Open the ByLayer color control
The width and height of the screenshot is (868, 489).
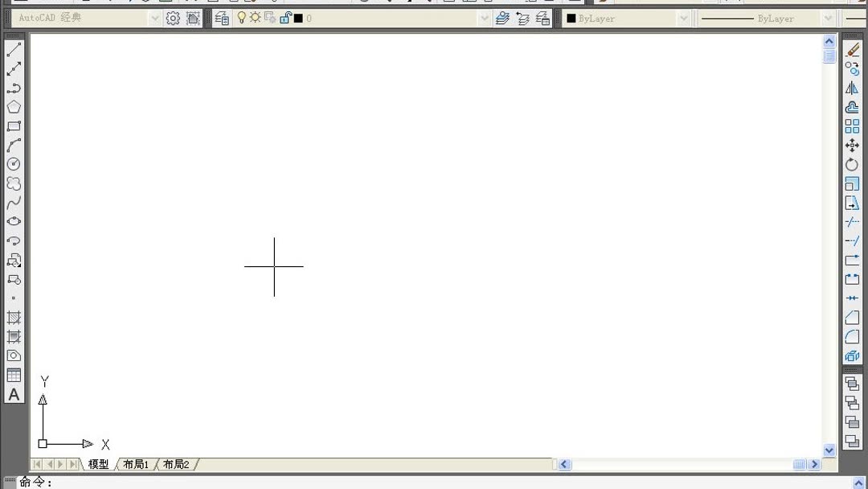[x=684, y=18]
